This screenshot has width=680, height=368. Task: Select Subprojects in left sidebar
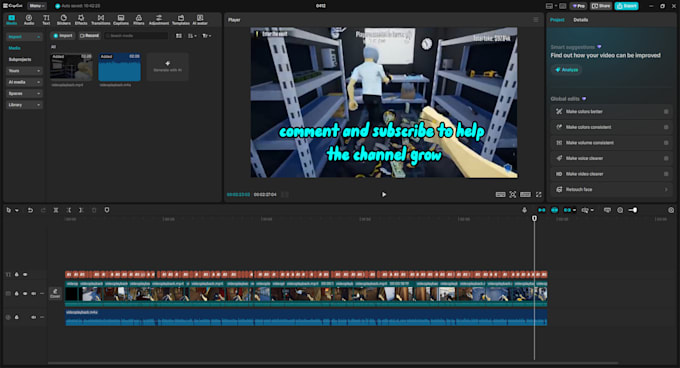coord(20,59)
